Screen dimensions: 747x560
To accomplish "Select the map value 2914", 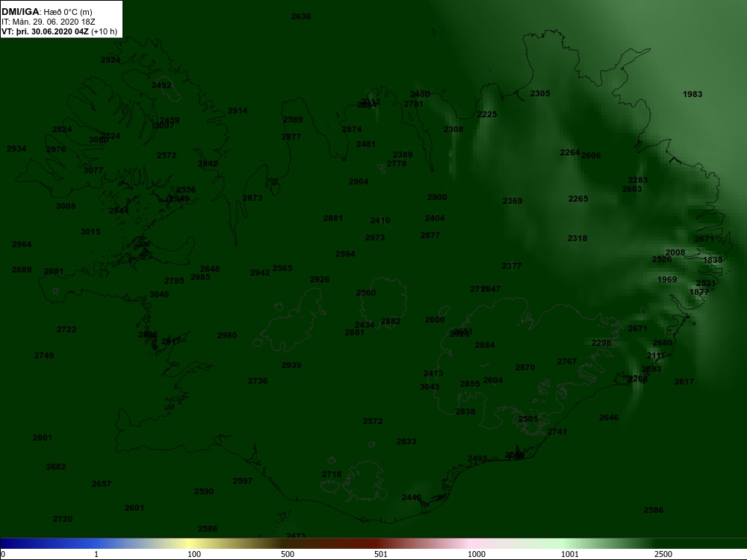I will point(238,111).
